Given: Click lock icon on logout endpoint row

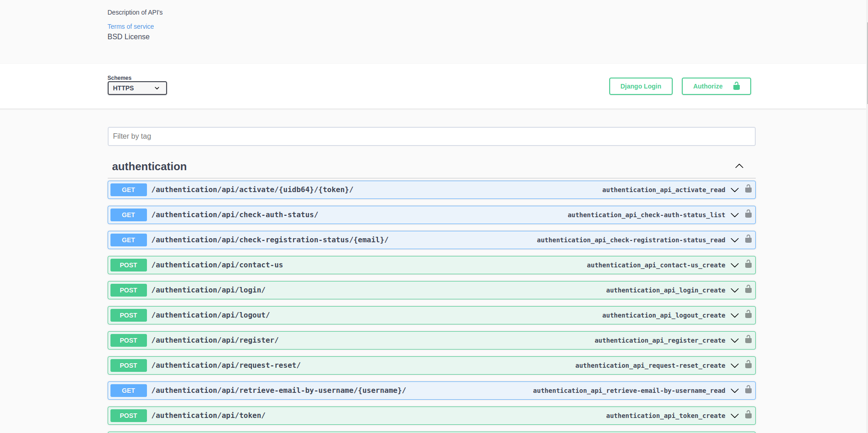Looking at the screenshot, I should pos(748,314).
